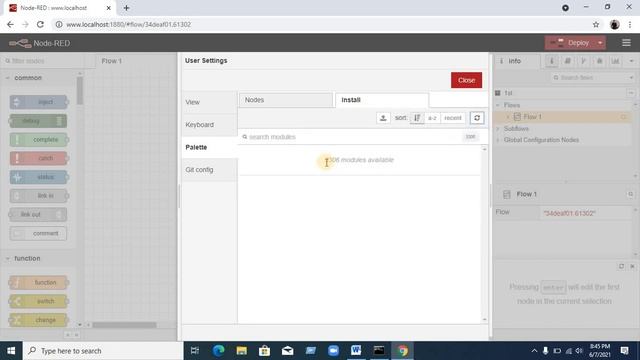Select the inject node in palette
Image resolution: width=640 pixels, height=360 pixels.
(x=38, y=102)
